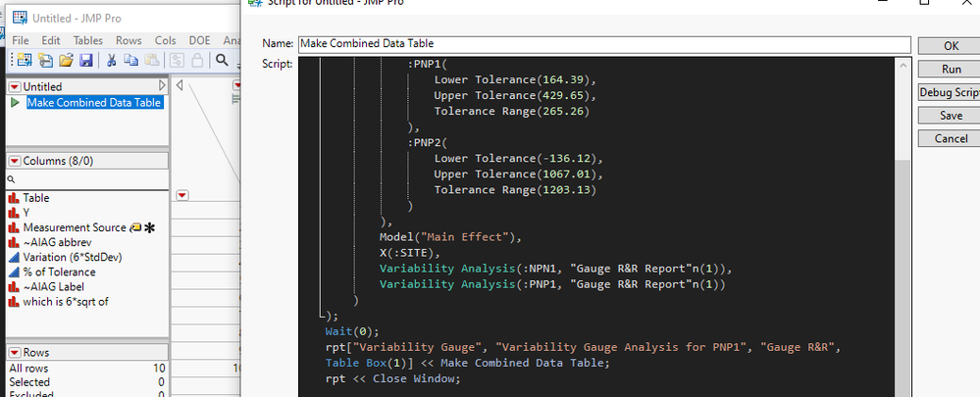Select the Variation (6*StdDev) column

coord(73,257)
